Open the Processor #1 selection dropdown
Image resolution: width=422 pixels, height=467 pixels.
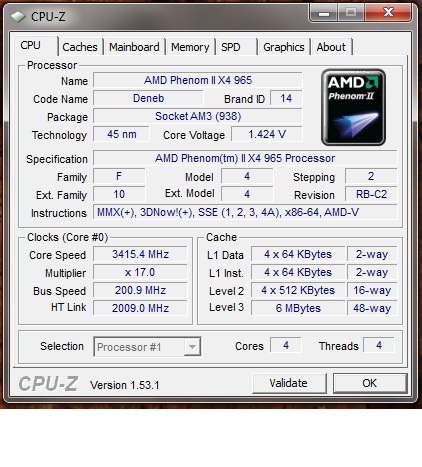click(x=147, y=347)
